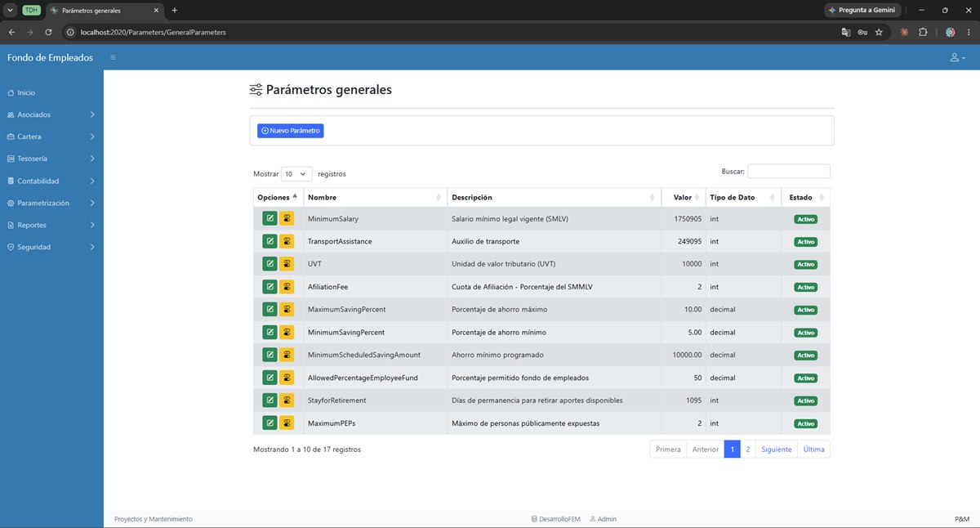Screen dimensions: 980x528
Task: Click Activo badge in MinimumSalary row
Action: tap(805, 219)
